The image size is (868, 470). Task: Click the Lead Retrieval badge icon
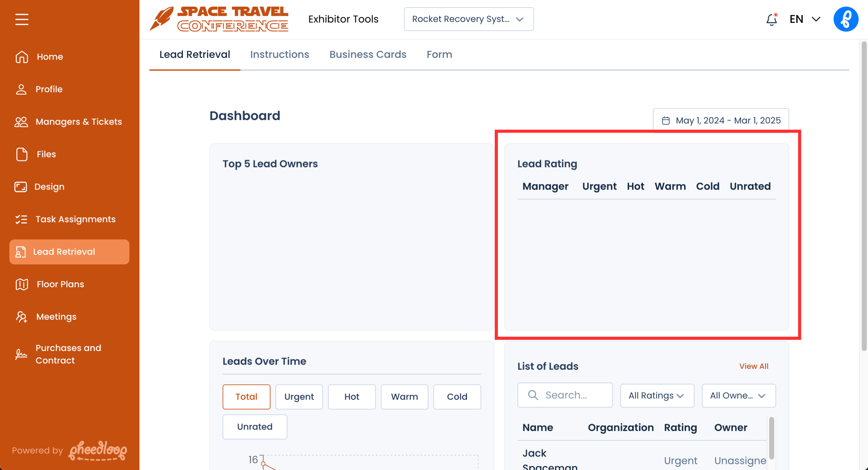[20, 252]
